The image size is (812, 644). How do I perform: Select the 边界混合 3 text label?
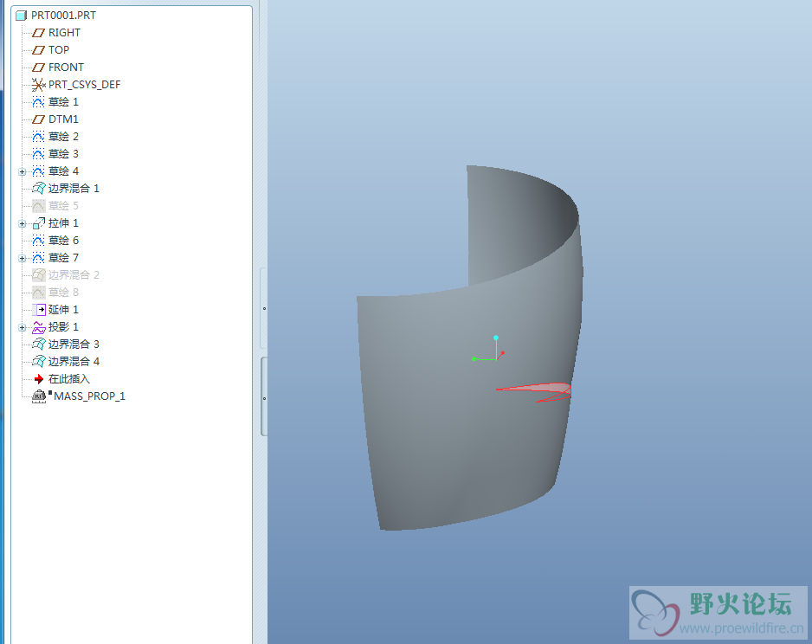74,345
